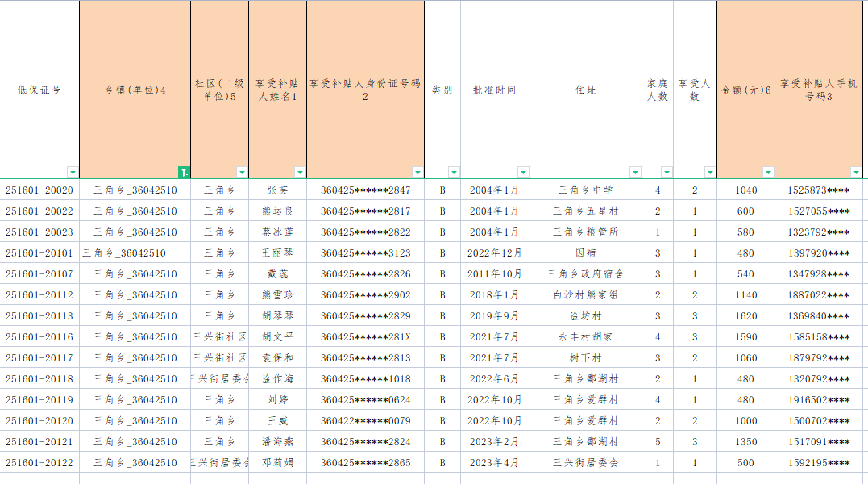Open the filter dropdown for 低保证号 column
Screen dimensions: 868x484
click(73, 172)
